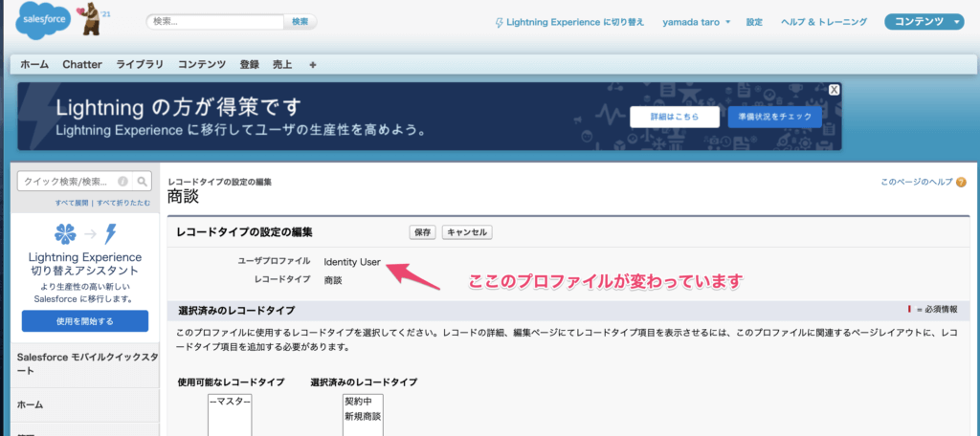Click the 使用を開始する button
The height and width of the screenshot is (436, 980).
coord(85,321)
